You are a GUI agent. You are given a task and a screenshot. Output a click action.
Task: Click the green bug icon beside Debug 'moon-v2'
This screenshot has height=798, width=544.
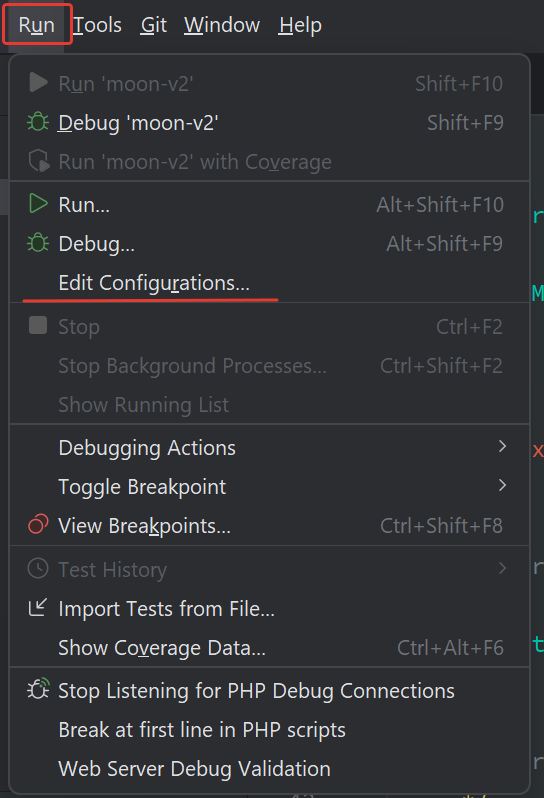point(38,123)
